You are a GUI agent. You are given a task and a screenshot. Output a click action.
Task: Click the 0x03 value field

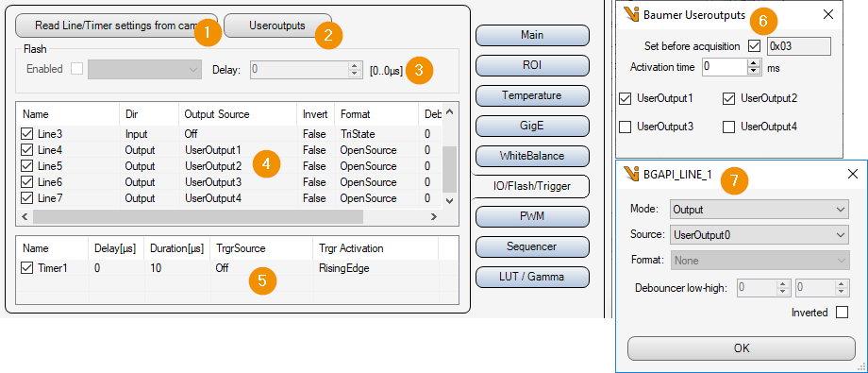[x=799, y=46]
